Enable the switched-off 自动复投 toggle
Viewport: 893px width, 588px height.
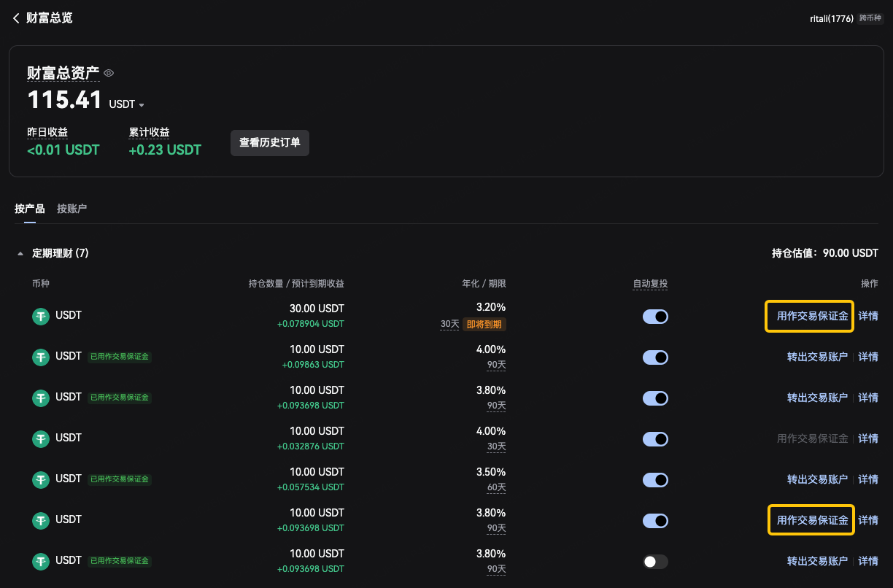(655, 562)
